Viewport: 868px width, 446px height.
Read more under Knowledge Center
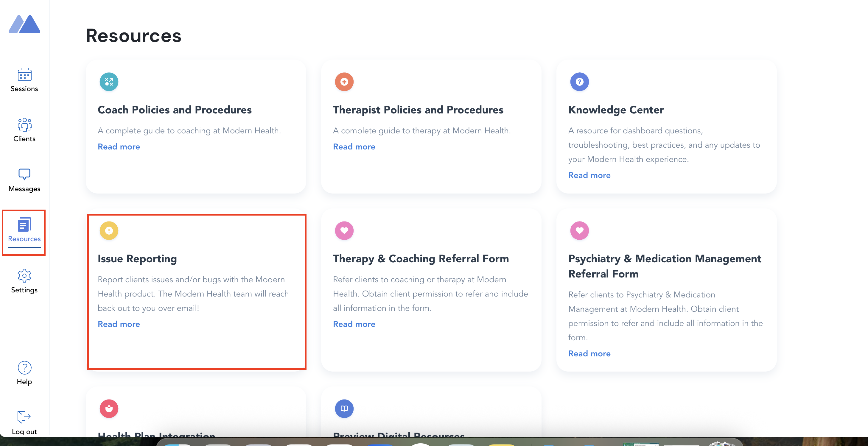point(589,175)
